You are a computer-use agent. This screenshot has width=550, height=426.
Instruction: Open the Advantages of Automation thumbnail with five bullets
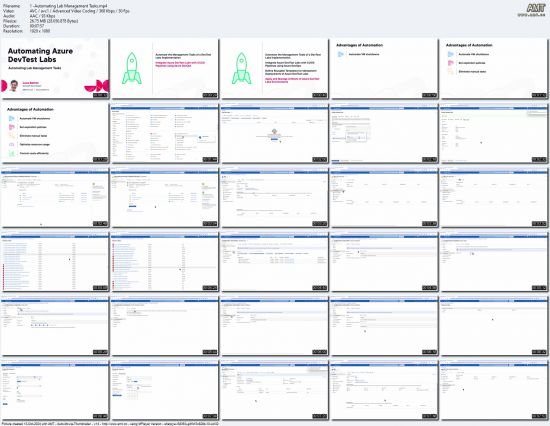click(55, 133)
